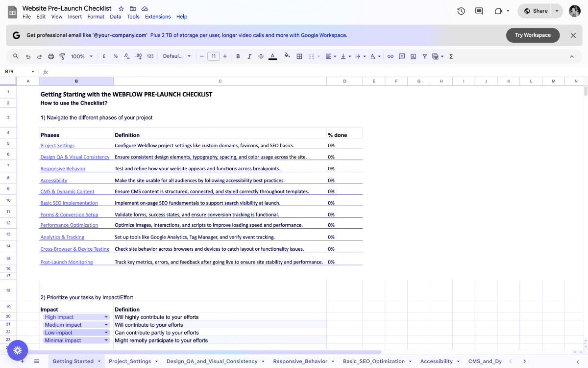The width and height of the screenshot is (588, 368).
Task: Open the font family dropdown
Action: pyautogui.click(x=177, y=56)
